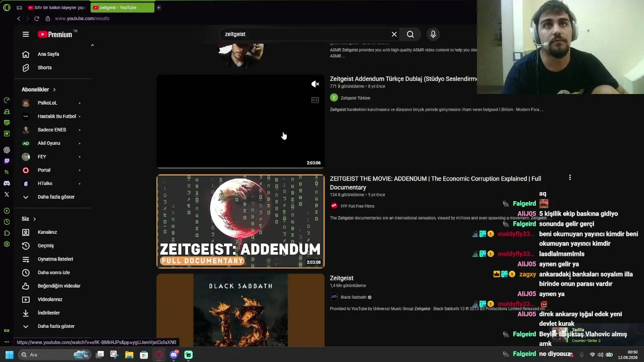Open Daha sonra izle list
Screen dimensions: 644x362
point(54,273)
